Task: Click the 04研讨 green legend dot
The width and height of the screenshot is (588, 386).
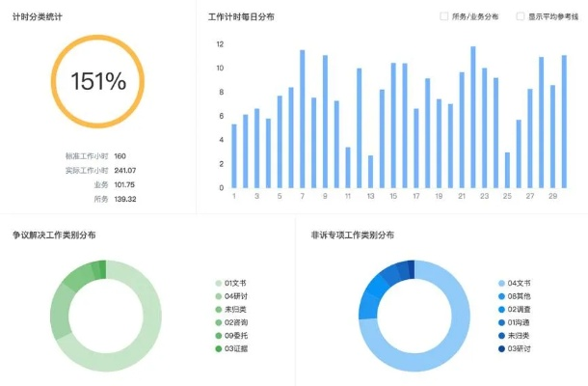Action: [x=217, y=296]
